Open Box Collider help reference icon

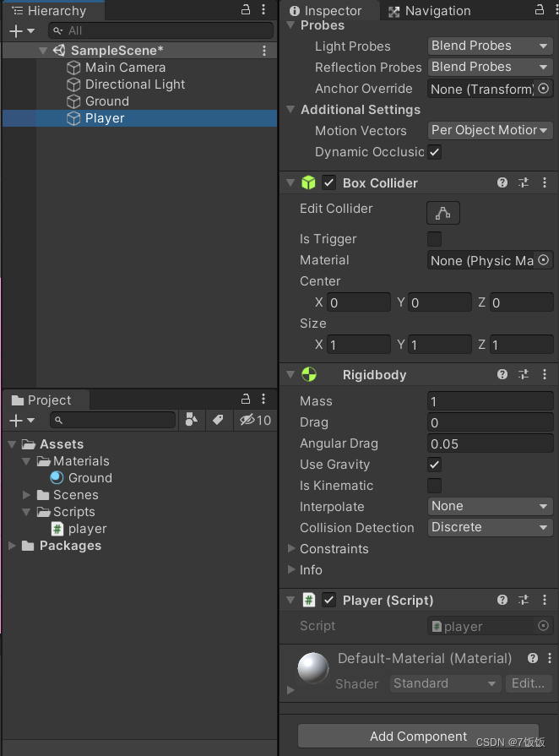502,182
